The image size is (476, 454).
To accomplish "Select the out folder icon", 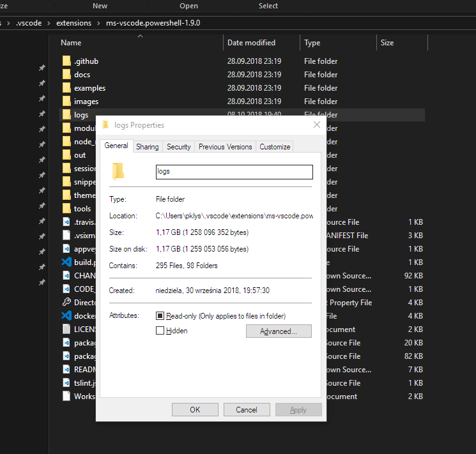I will 66,155.
